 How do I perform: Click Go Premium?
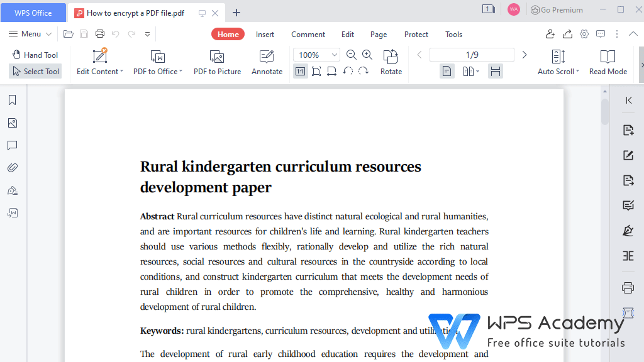tap(557, 10)
